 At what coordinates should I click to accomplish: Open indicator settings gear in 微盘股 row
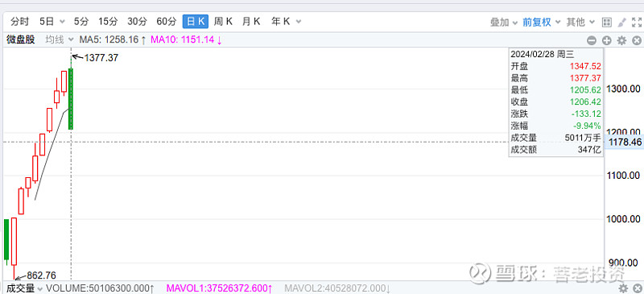[x=621, y=40]
